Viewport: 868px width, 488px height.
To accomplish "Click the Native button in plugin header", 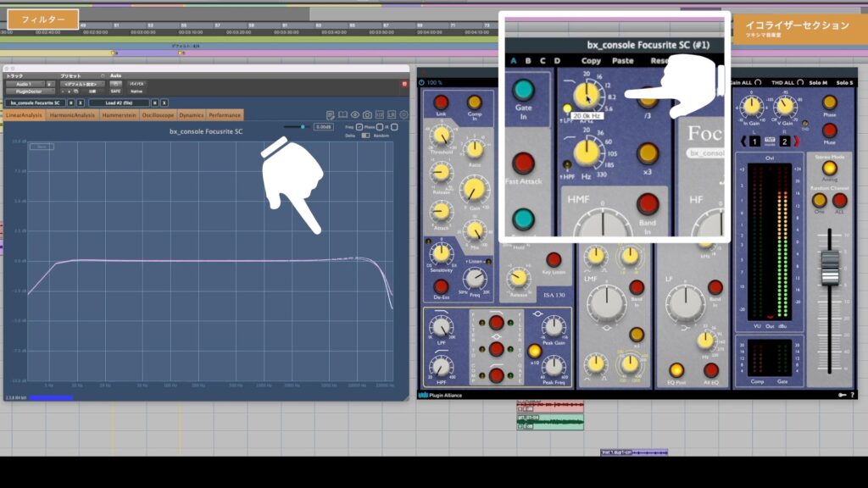I will [136, 91].
